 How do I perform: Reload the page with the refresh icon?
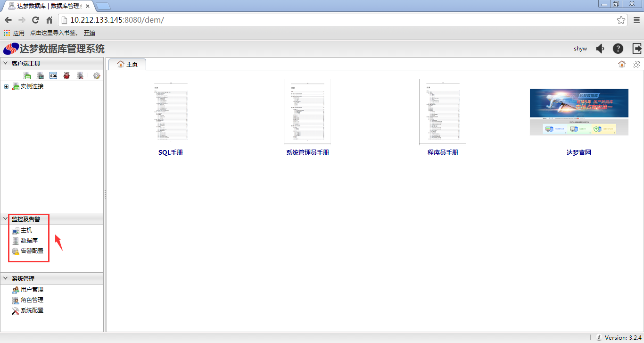coord(35,20)
